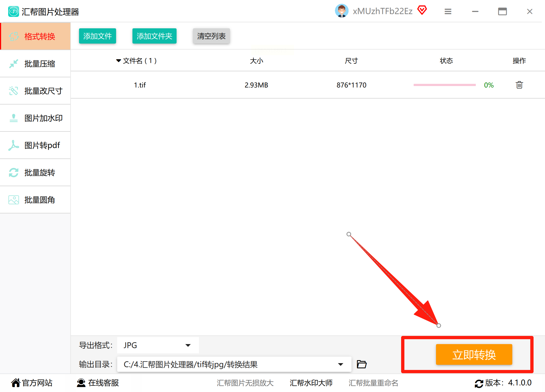Delete 1.tif with the trash icon

(519, 85)
